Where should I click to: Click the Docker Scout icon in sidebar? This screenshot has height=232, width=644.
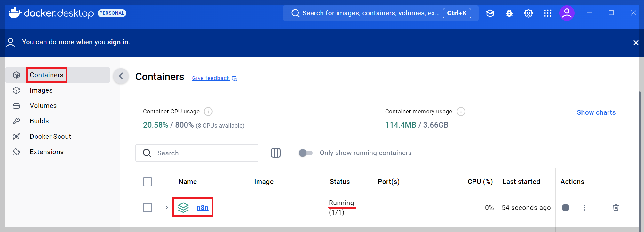[16, 137]
